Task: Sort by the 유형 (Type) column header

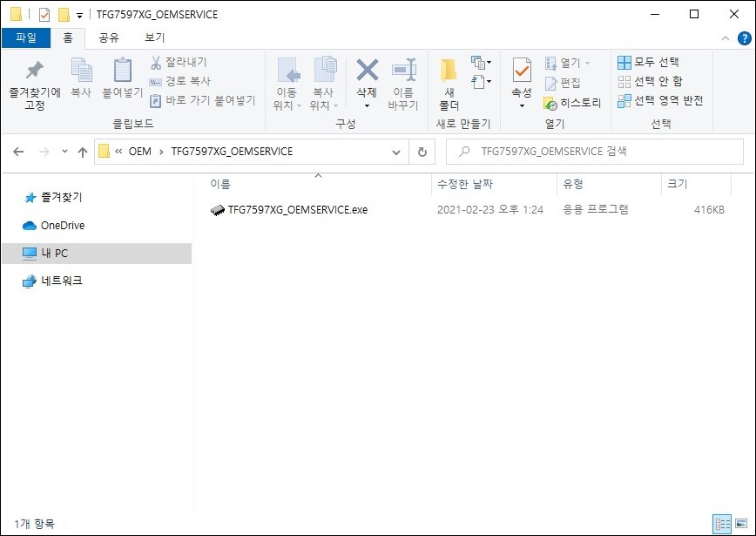Action: pyautogui.click(x=573, y=184)
